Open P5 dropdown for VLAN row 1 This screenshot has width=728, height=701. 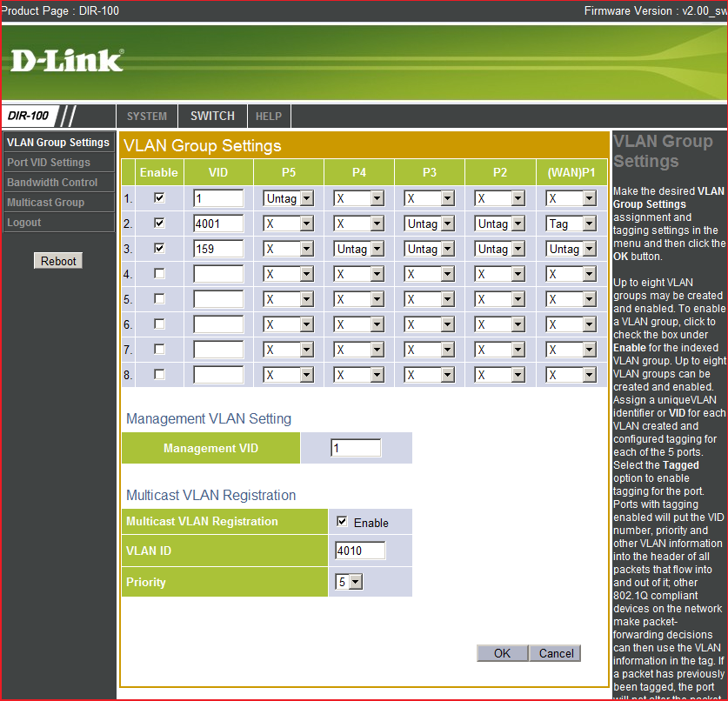click(x=288, y=199)
